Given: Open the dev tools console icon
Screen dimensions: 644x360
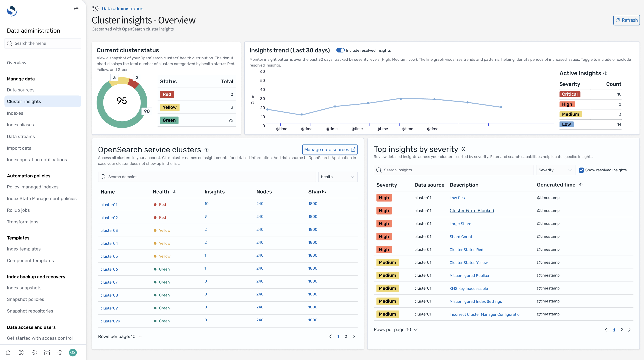Looking at the screenshot, I should (x=47, y=352).
